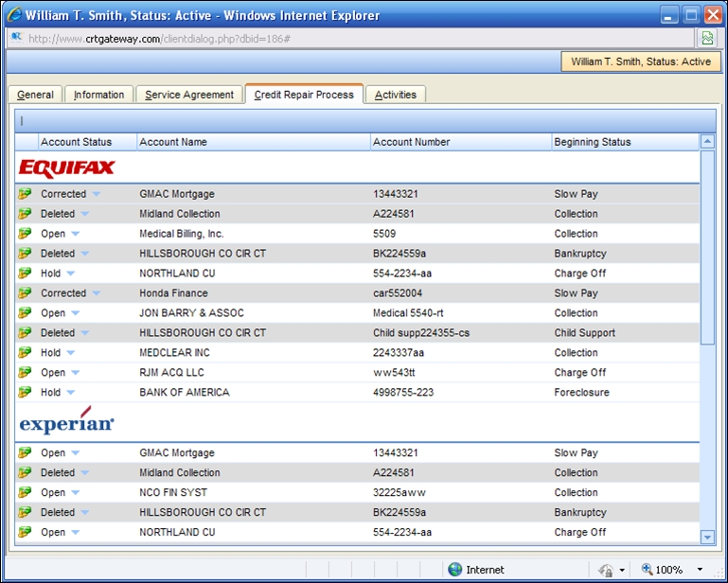728x583 pixels.
Task: Click the scroll down arrow of the table
Action: tap(707, 537)
